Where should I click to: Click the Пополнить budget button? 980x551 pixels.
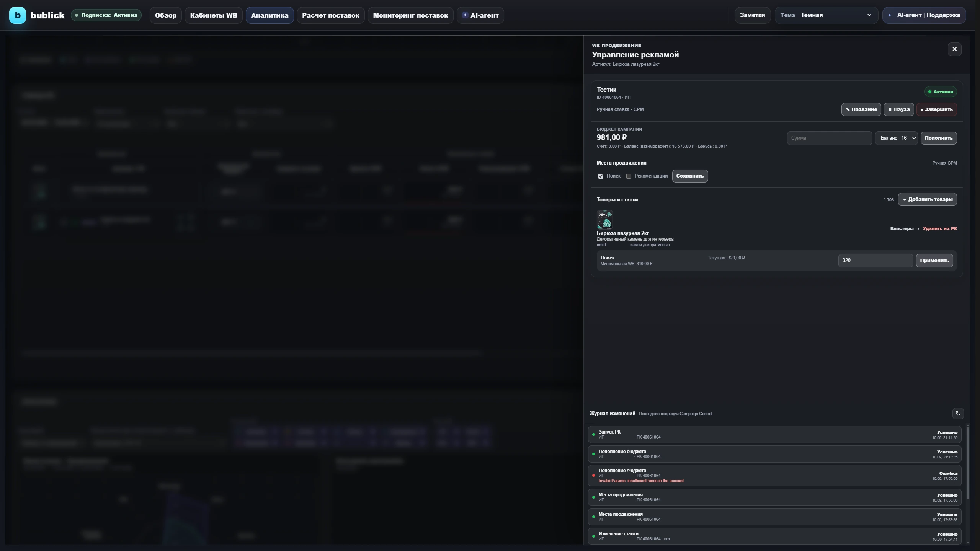coord(938,138)
